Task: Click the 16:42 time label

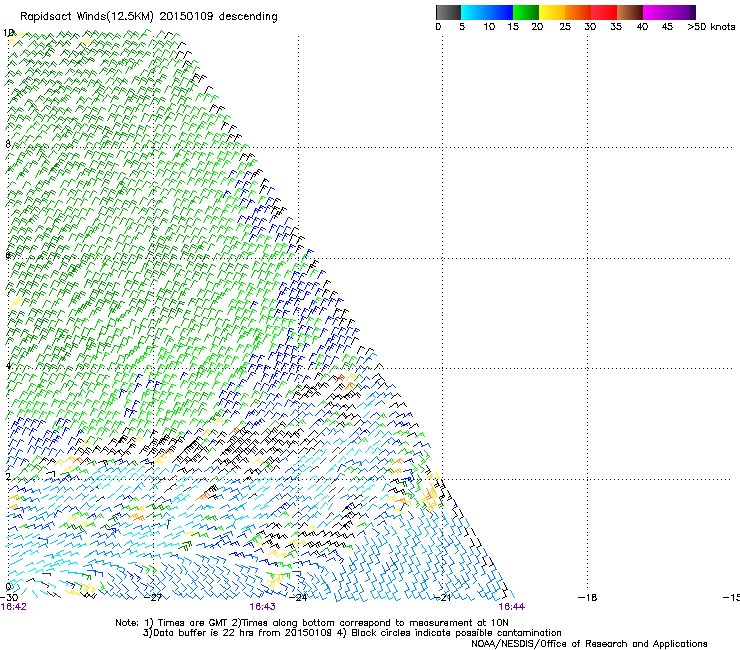Action: click(x=14, y=607)
